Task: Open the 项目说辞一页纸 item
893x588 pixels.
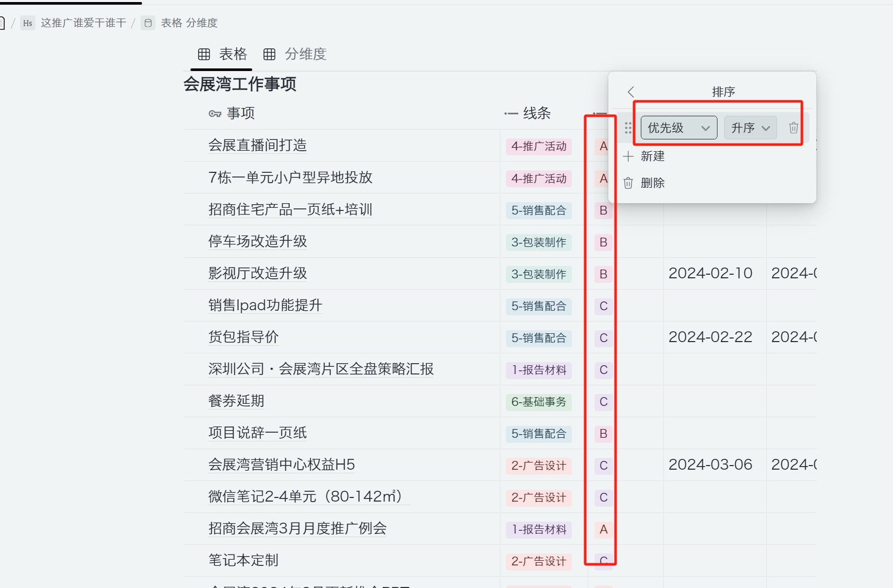Action: tap(257, 433)
